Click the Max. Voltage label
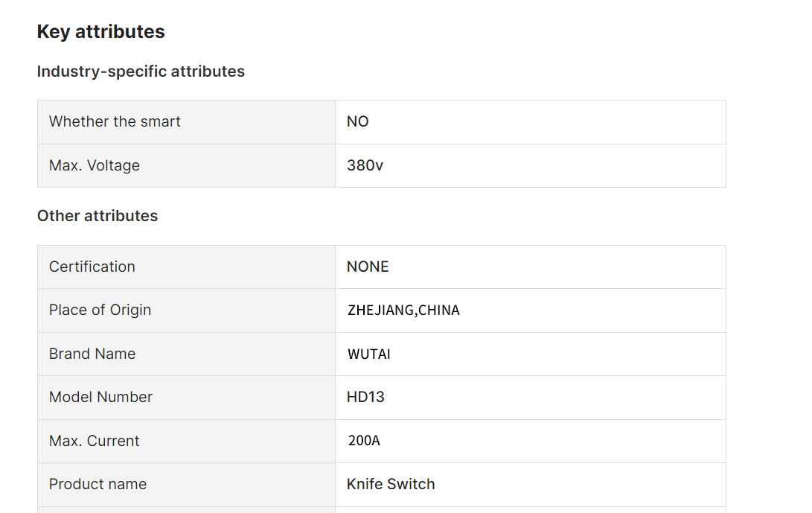812x513 pixels. click(95, 165)
